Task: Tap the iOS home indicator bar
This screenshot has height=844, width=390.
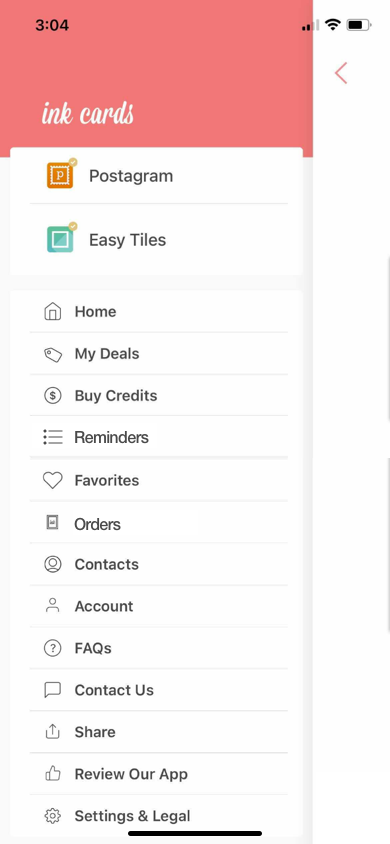Action: pos(195,833)
